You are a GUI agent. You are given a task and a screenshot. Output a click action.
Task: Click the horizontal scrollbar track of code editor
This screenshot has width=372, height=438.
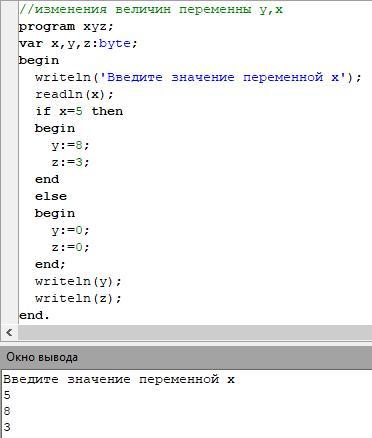(195, 332)
